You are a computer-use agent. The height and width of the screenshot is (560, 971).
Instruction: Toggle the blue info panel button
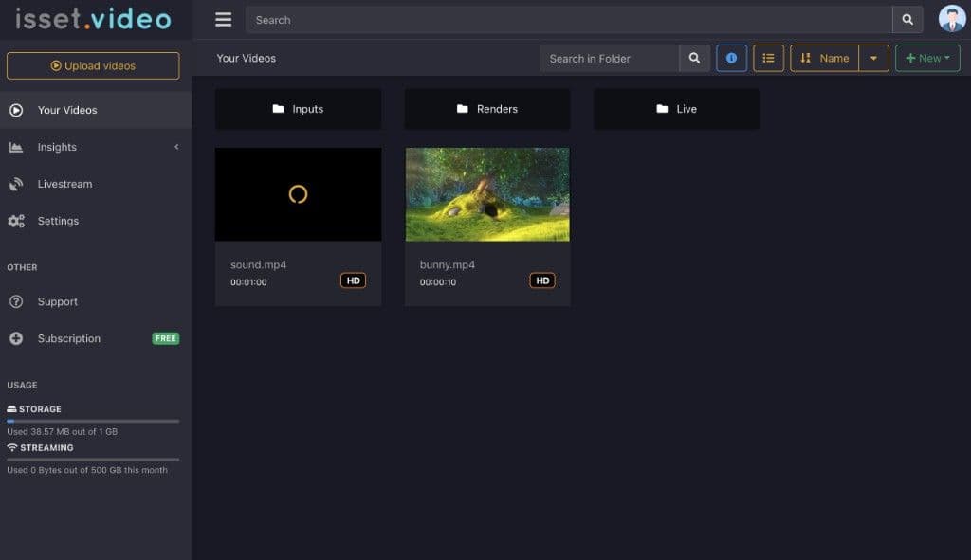pyautogui.click(x=731, y=58)
